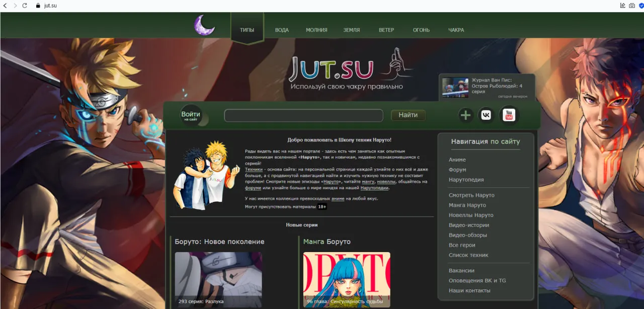Open Вакансии navigation link
The height and width of the screenshot is (309, 644).
[x=461, y=270]
